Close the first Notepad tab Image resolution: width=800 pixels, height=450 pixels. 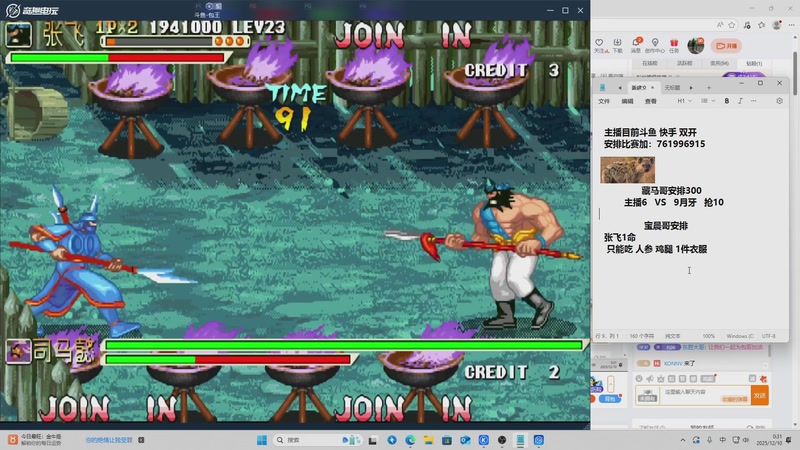coord(652,88)
